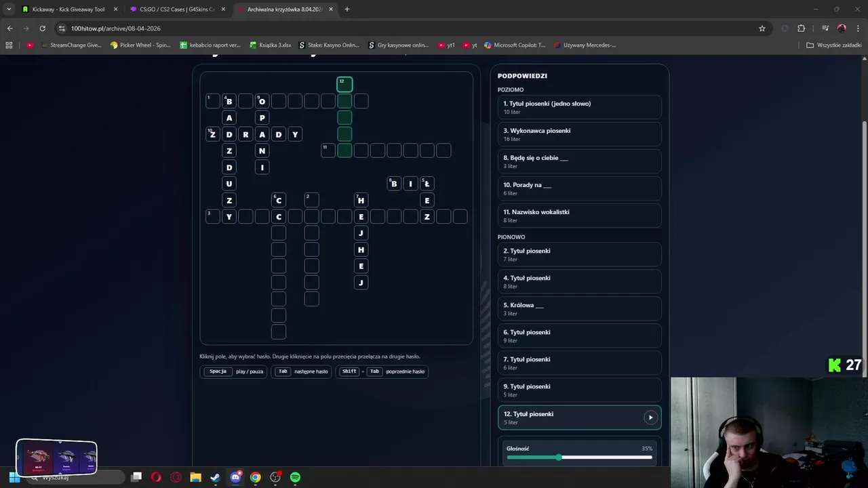Launch Opera from the taskbar
The width and height of the screenshot is (868, 488).
[156, 477]
